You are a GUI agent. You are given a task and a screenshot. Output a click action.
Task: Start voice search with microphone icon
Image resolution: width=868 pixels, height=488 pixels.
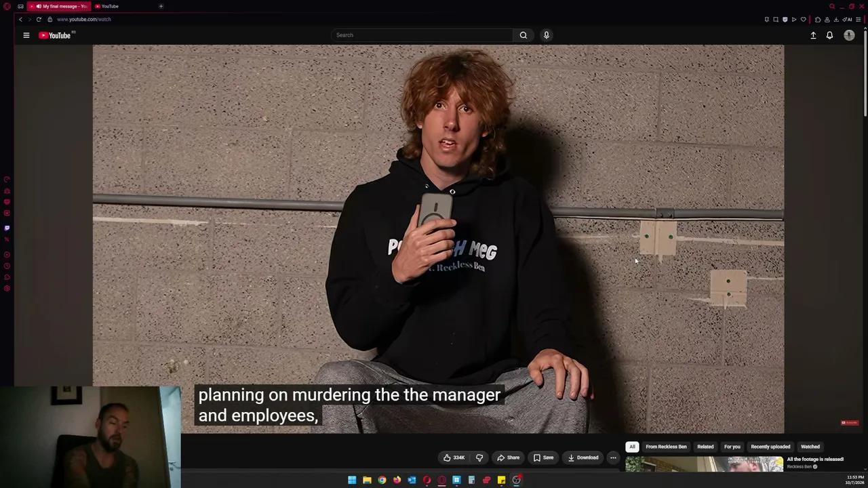tap(546, 35)
